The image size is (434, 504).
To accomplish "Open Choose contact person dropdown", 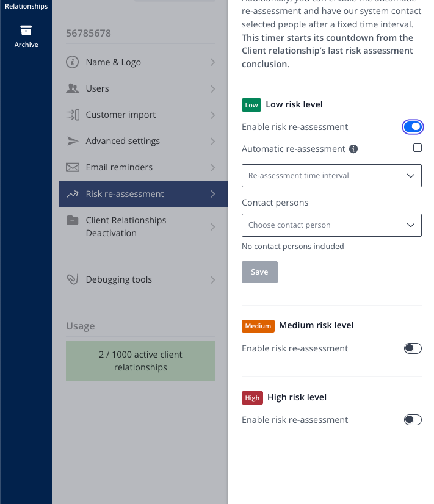I will [x=331, y=225].
